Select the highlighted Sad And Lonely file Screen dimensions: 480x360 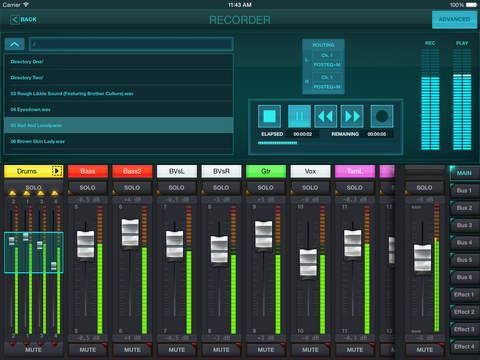pyautogui.click(x=118, y=125)
